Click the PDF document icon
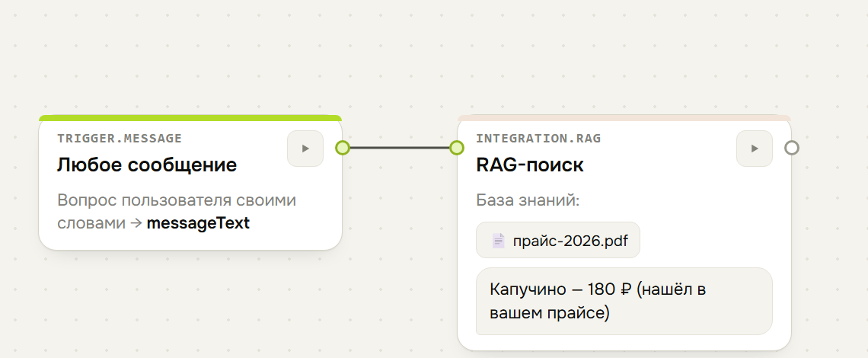 pyautogui.click(x=498, y=241)
